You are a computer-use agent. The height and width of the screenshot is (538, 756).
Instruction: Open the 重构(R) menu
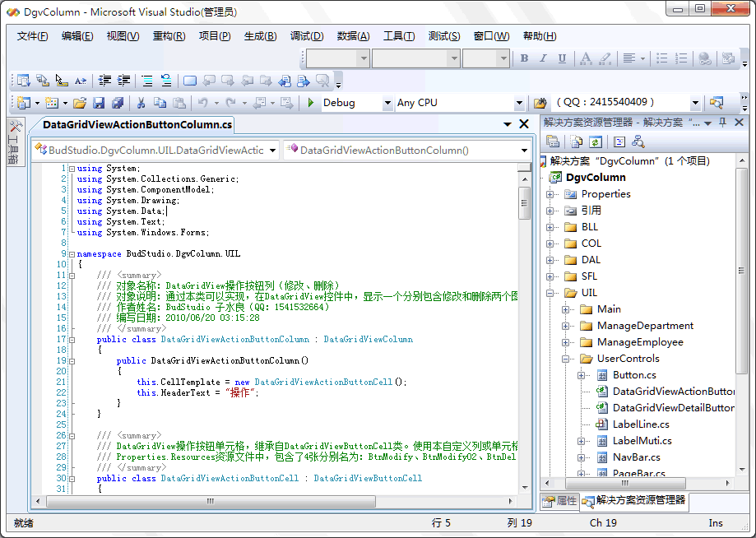tap(169, 36)
